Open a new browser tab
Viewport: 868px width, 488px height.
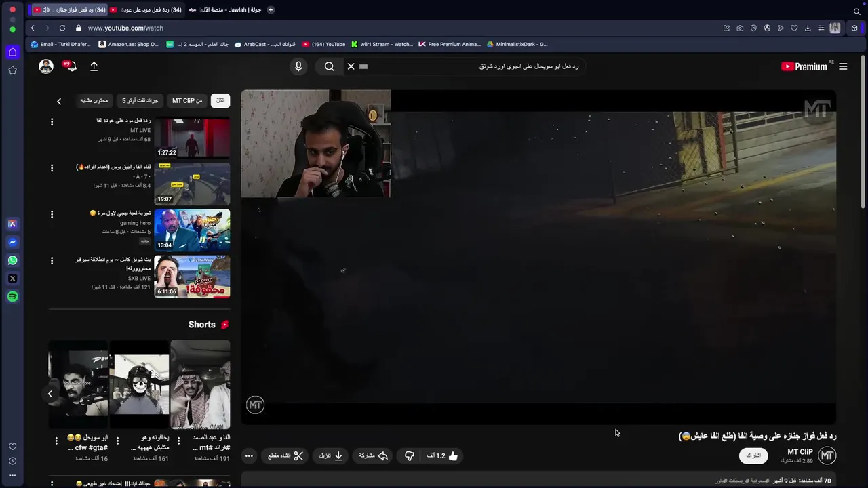tap(271, 10)
